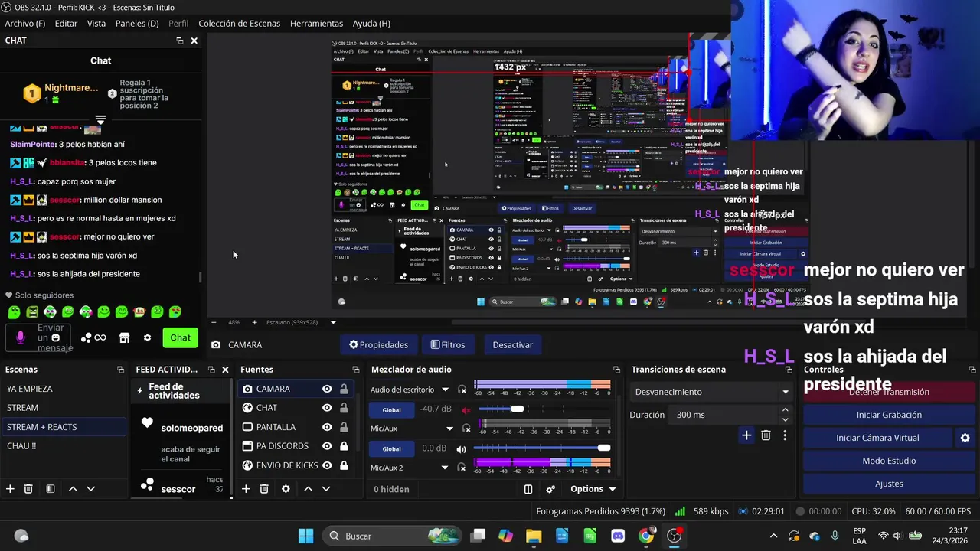Float the Mezclador de audio dock panel
980x551 pixels.
[616, 370]
